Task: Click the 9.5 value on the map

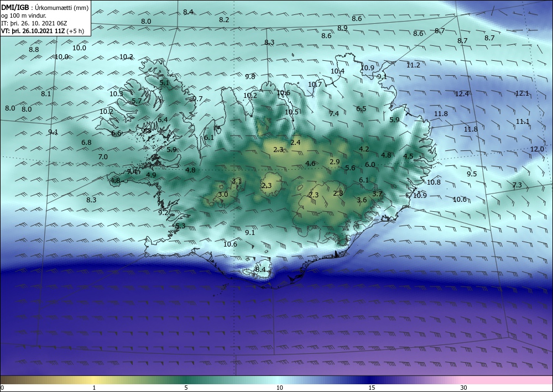Action: pos(472,174)
